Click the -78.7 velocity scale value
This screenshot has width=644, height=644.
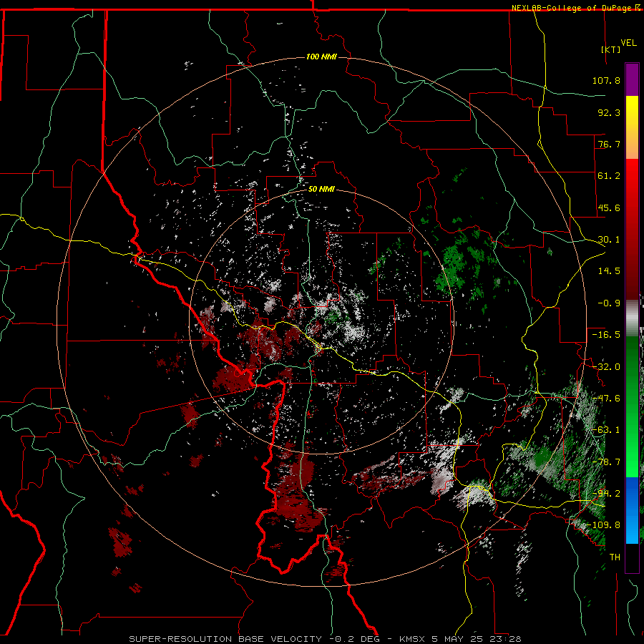[x=606, y=462]
